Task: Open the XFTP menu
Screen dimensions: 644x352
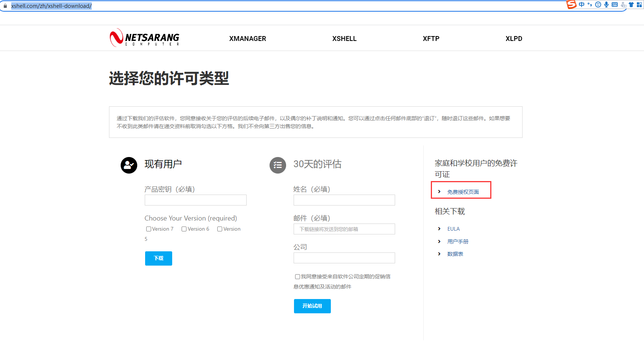Action: [431, 39]
